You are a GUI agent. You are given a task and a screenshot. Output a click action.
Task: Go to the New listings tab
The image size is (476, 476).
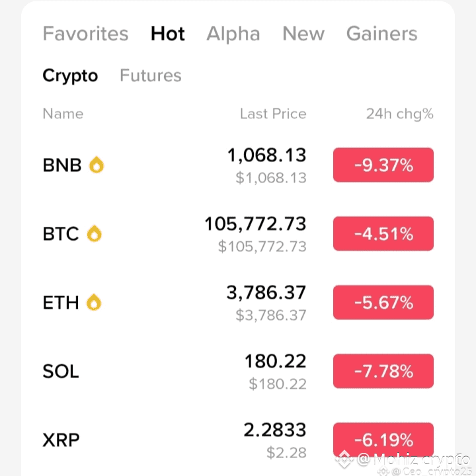(x=303, y=34)
